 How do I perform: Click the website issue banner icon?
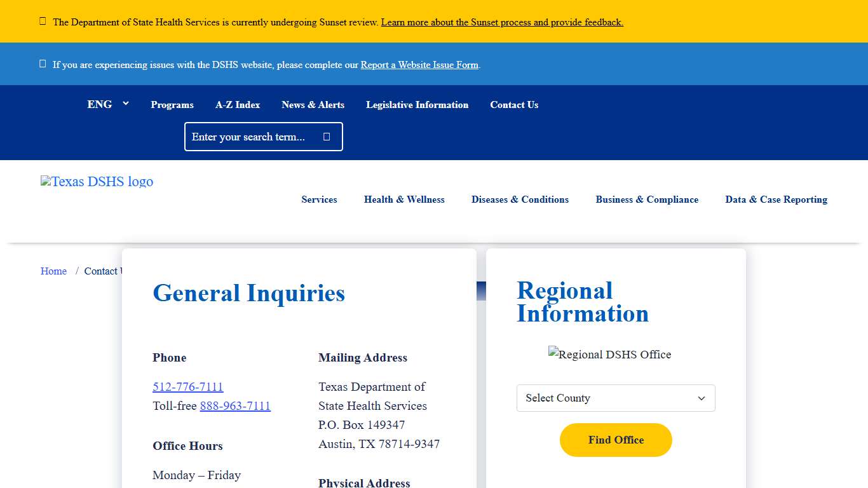43,64
